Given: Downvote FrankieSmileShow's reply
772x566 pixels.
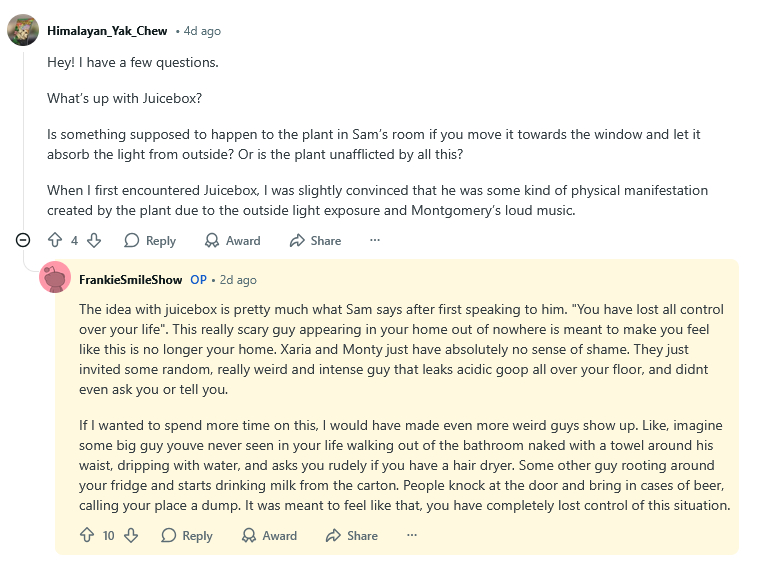Looking at the screenshot, I should tap(131, 536).
